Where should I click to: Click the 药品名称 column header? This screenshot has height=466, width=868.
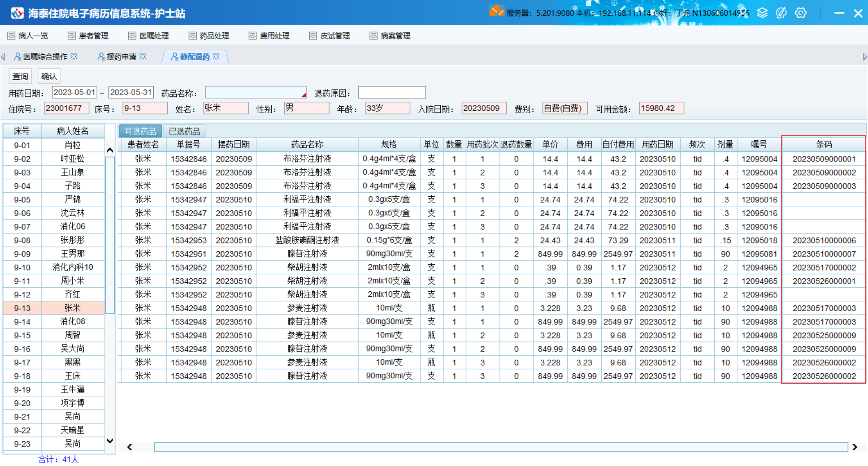[x=307, y=144]
